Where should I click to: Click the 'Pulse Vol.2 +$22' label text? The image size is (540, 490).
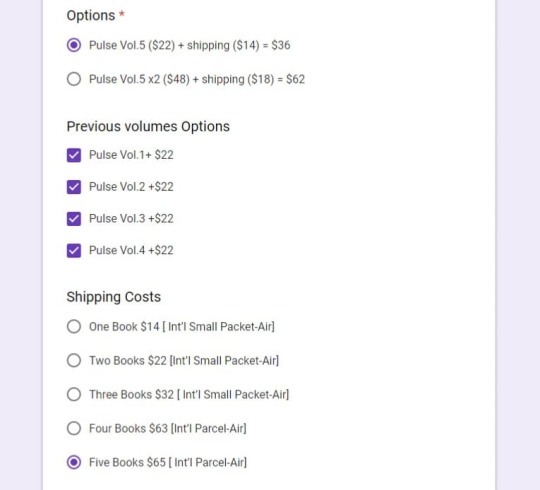(x=131, y=187)
